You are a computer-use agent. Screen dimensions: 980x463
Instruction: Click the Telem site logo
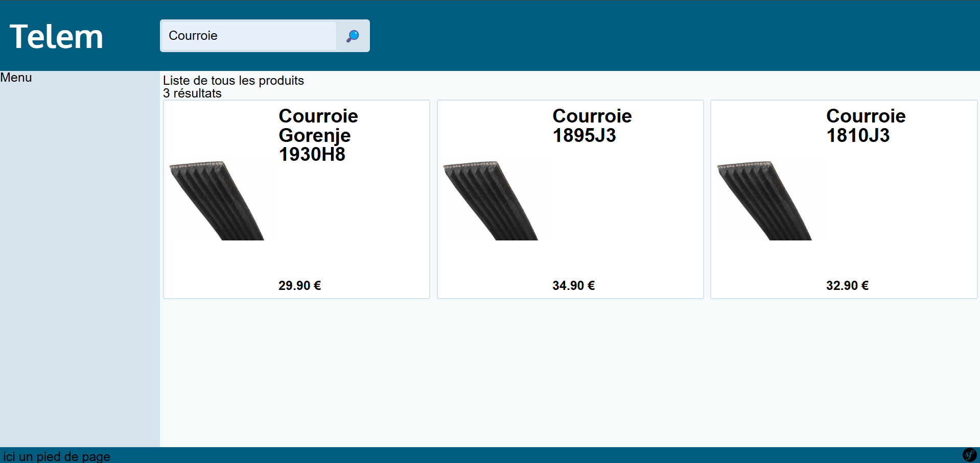click(x=56, y=37)
